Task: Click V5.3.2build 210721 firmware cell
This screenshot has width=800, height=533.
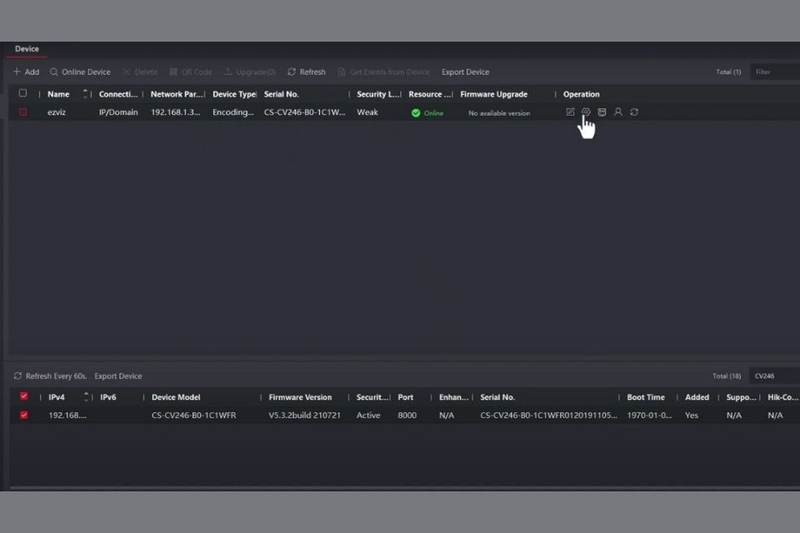Action: click(x=305, y=415)
